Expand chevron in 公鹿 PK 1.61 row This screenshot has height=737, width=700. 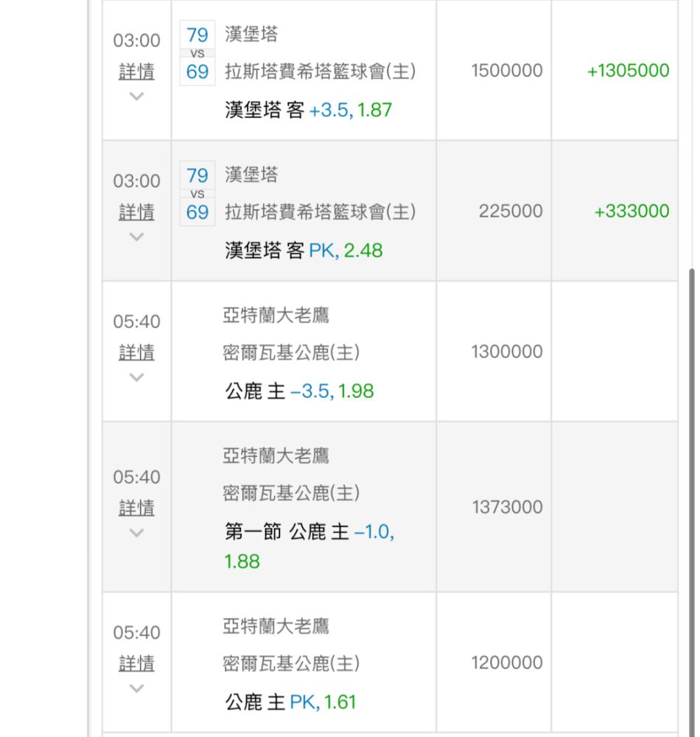(136, 688)
